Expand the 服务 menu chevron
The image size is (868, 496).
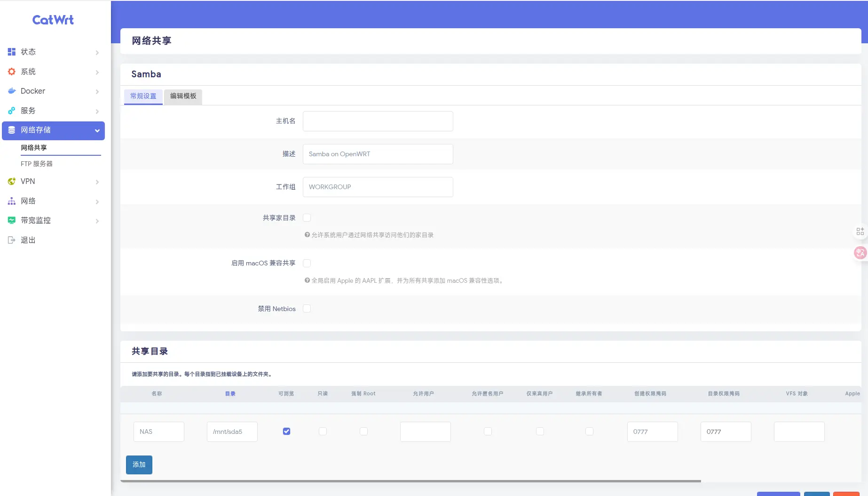pos(97,111)
